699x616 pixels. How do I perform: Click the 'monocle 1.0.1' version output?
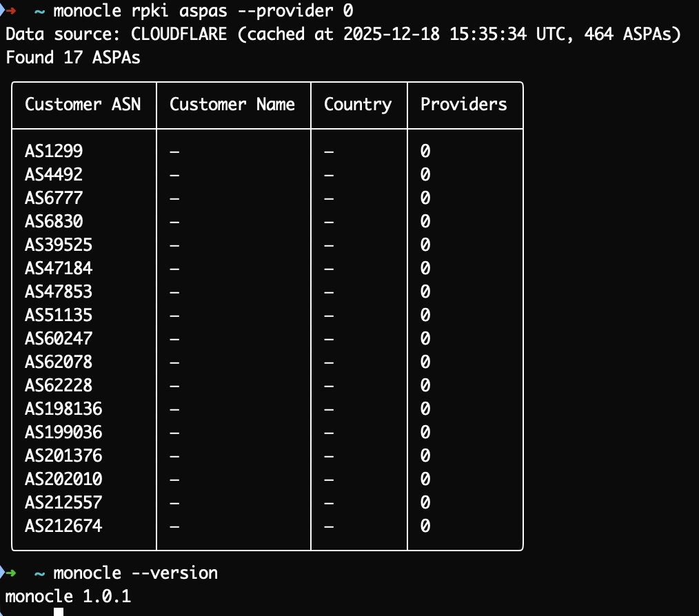(68, 597)
